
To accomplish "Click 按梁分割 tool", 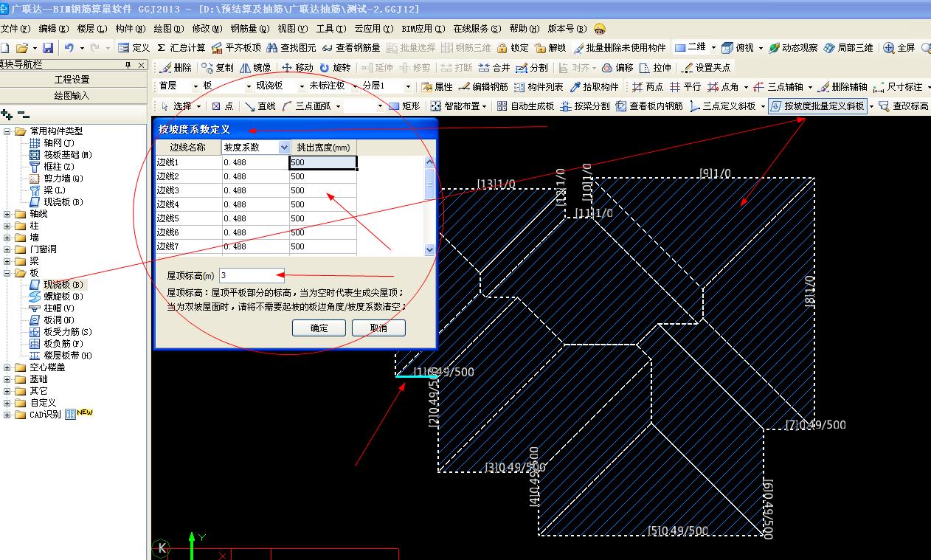I will (585, 106).
